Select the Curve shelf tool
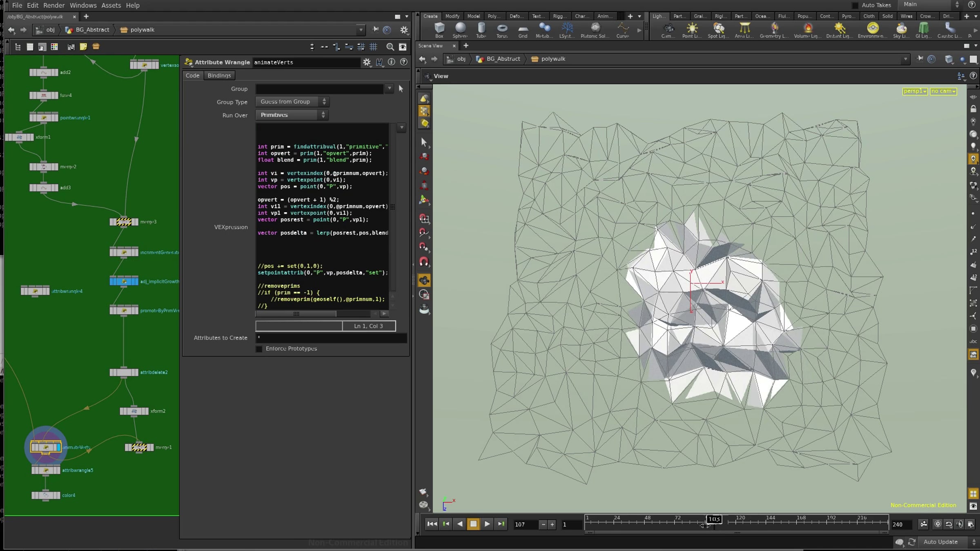Image resolution: width=980 pixels, height=551 pixels. pyautogui.click(x=623, y=30)
